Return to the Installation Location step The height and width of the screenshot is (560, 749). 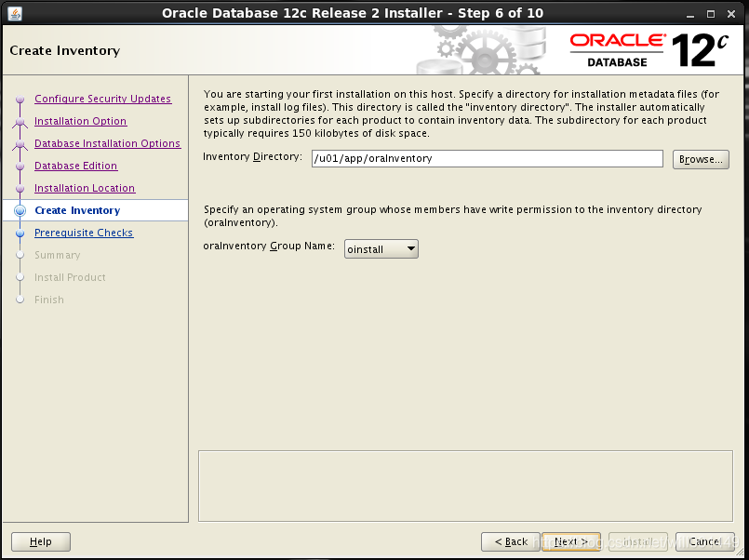(85, 188)
